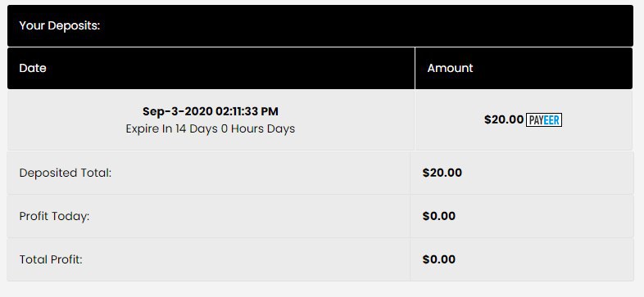Click the Amount column header
Viewport: 644px width, 297px height.
450,68
